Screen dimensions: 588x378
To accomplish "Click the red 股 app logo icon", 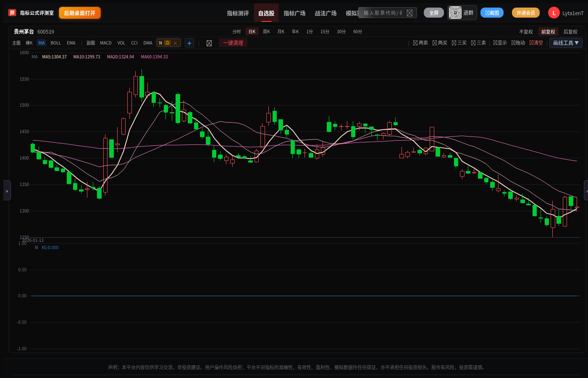I will pos(12,13).
